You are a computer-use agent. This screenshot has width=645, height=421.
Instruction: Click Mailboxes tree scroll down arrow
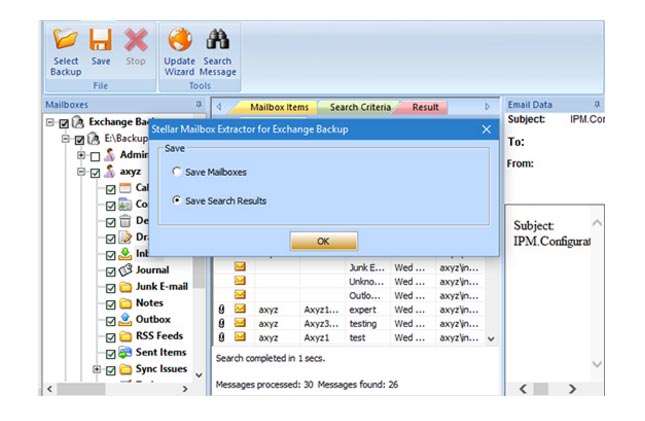click(x=199, y=375)
